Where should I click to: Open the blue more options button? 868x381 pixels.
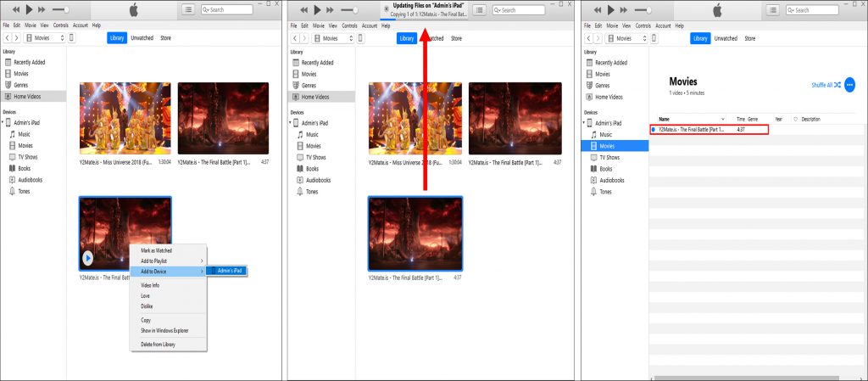coord(849,85)
